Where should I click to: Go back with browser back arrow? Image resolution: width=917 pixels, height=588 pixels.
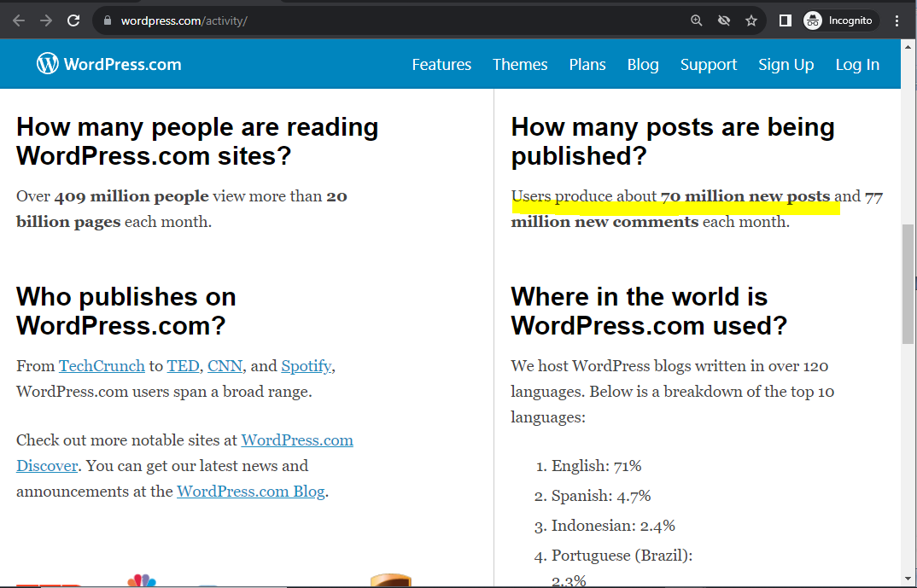click(x=19, y=20)
